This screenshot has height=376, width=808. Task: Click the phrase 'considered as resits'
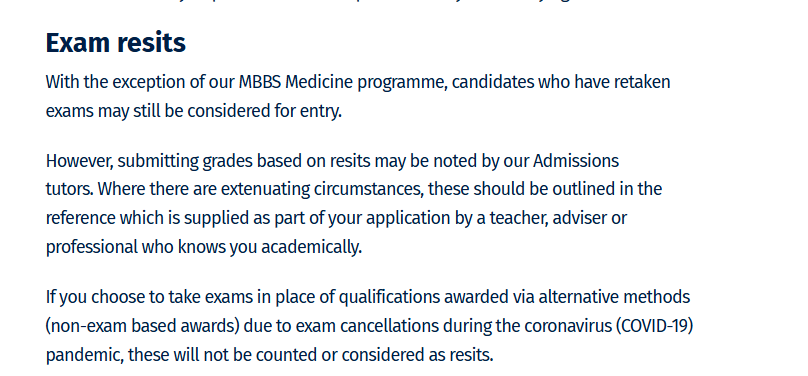417,355
